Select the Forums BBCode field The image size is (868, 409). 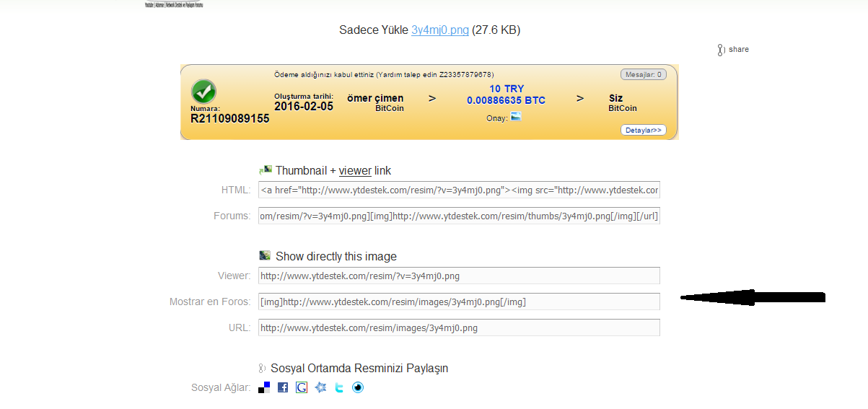[x=459, y=216]
